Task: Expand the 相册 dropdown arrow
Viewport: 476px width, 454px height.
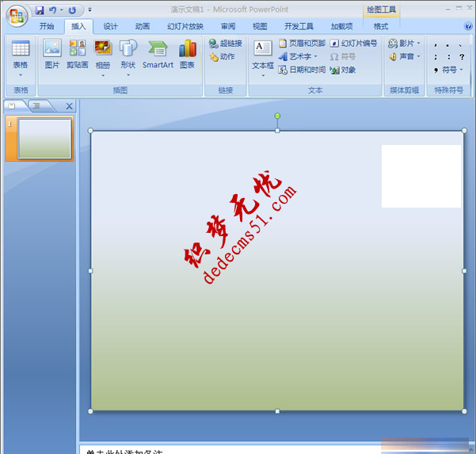Action: [103, 75]
